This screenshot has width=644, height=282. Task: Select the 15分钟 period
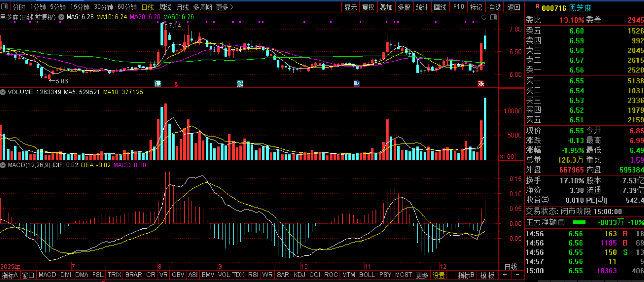pyautogui.click(x=80, y=7)
